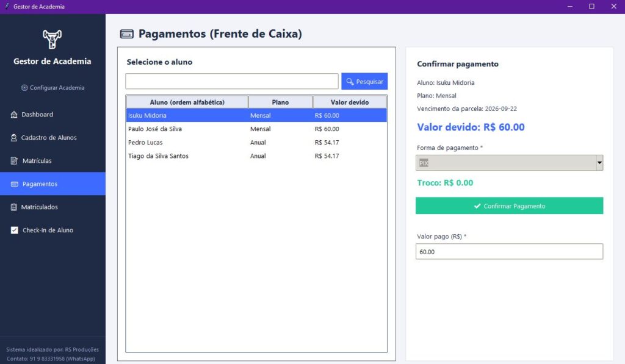Click the Pesquisar search button
This screenshot has width=625, height=364.
(364, 81)
